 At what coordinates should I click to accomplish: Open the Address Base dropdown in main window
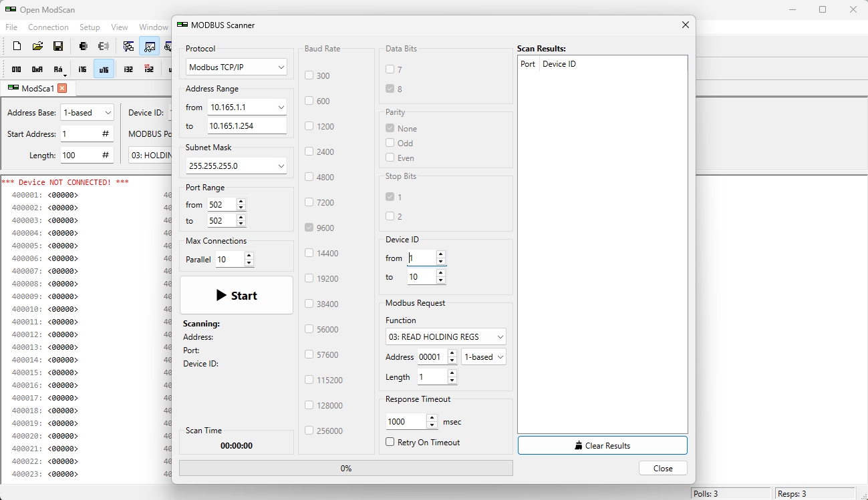(x=87, y=113)
